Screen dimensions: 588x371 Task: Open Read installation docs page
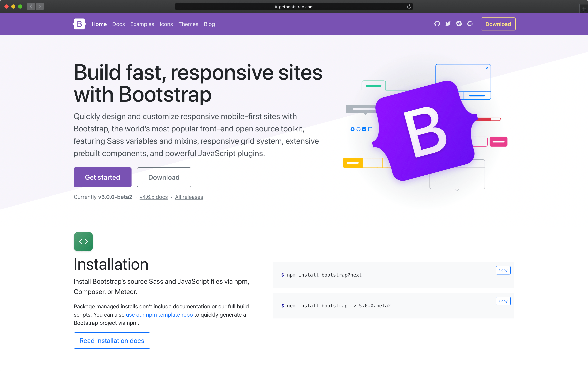112,341
